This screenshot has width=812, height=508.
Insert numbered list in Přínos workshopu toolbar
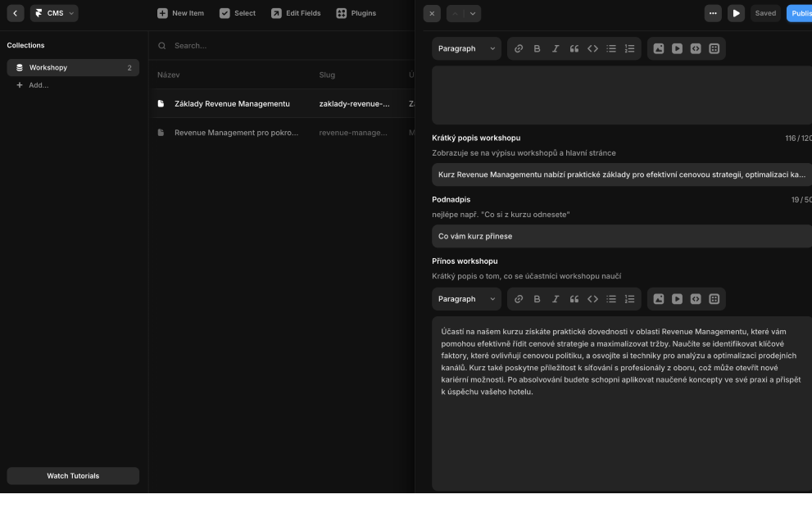point(630,299)
